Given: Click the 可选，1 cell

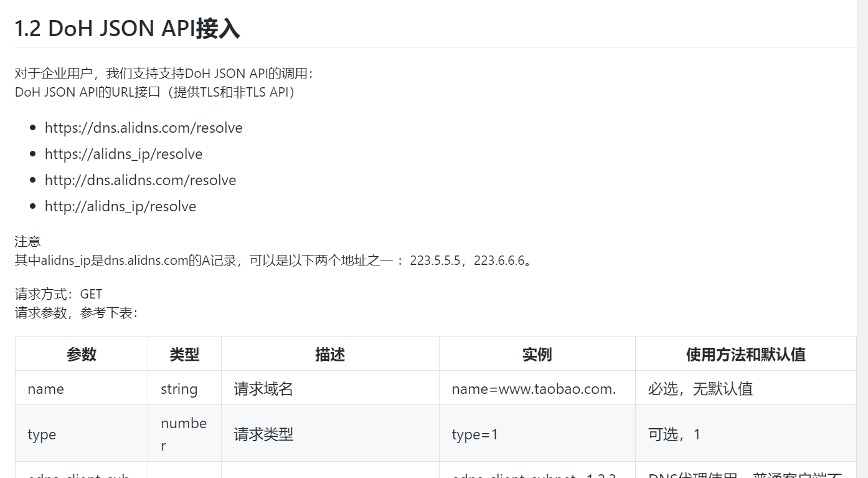Looking at the screenshot, I should click(x=676, y=434).
